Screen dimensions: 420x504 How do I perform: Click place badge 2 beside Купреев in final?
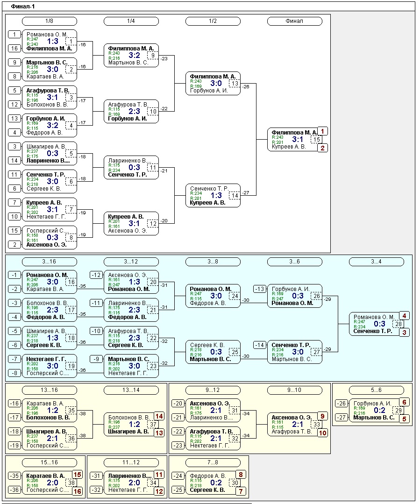[323, 148]
